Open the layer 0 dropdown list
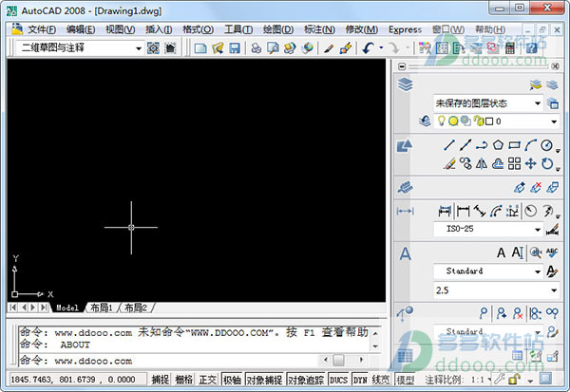 (496, 121)
